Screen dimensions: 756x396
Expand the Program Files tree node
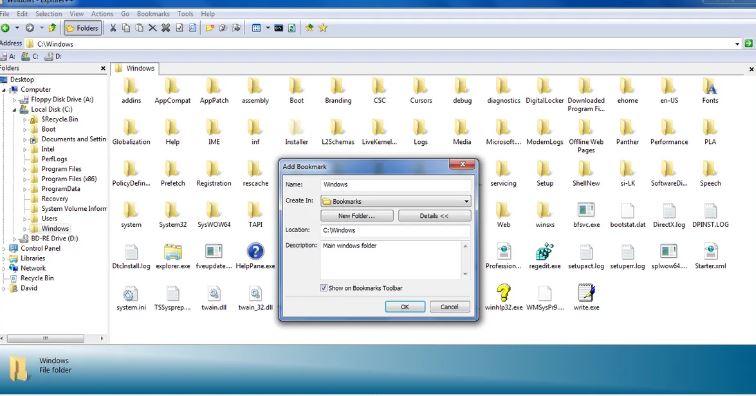click(x=25, y=169)
